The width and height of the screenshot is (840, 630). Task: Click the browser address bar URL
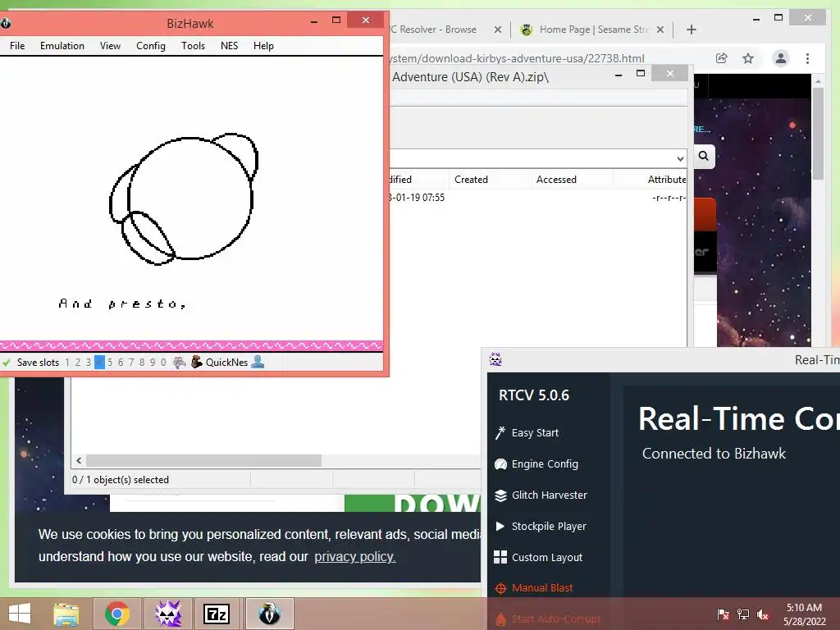click(x=517, y=58)
